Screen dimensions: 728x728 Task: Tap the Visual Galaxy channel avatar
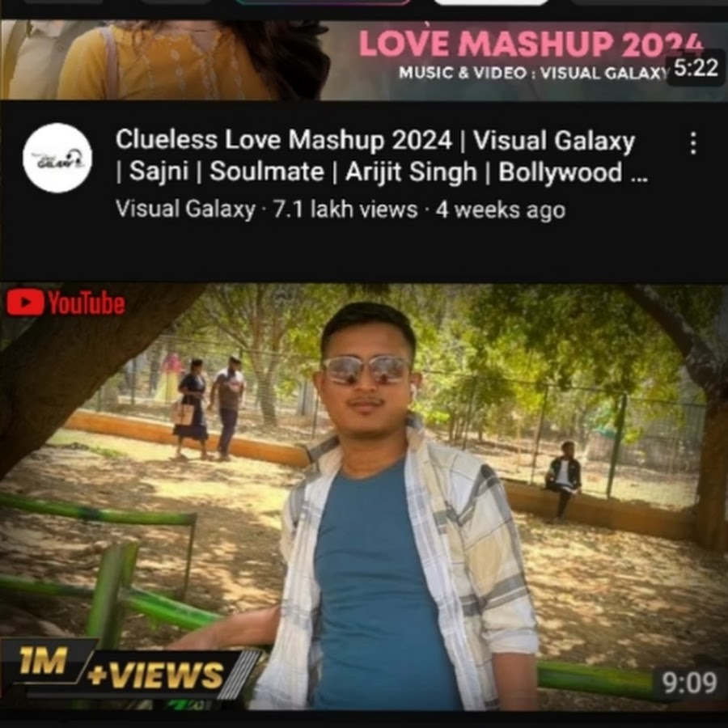(57, 158)
